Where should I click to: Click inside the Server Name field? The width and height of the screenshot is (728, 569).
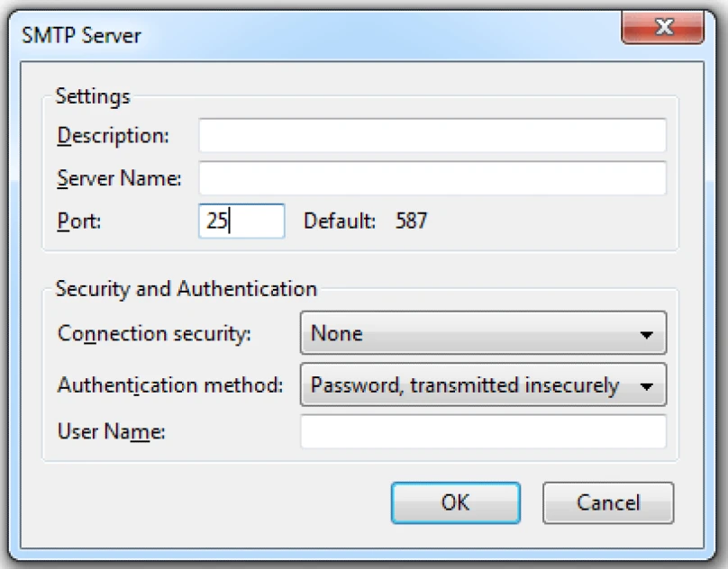point(432,178)
